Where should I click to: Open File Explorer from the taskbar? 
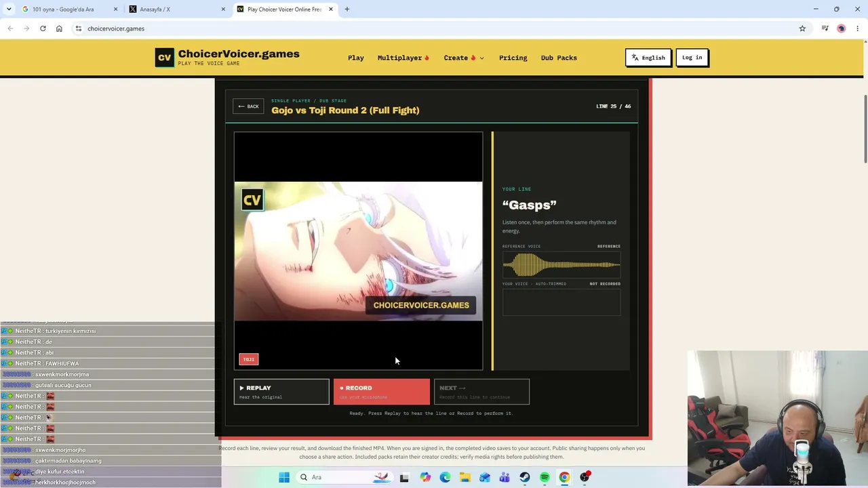click(465, 477)
